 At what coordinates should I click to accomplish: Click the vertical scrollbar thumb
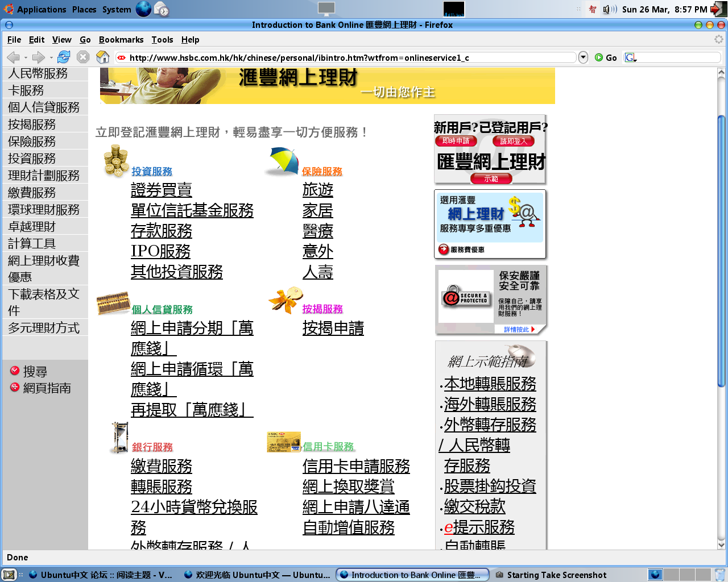click(721, 251)
